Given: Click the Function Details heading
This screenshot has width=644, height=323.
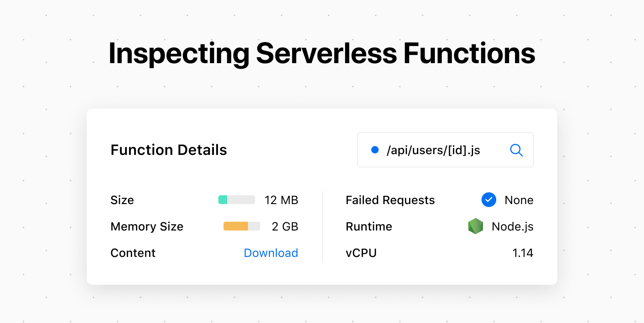Looking at the screenshot, I should (x=169, y=150).
